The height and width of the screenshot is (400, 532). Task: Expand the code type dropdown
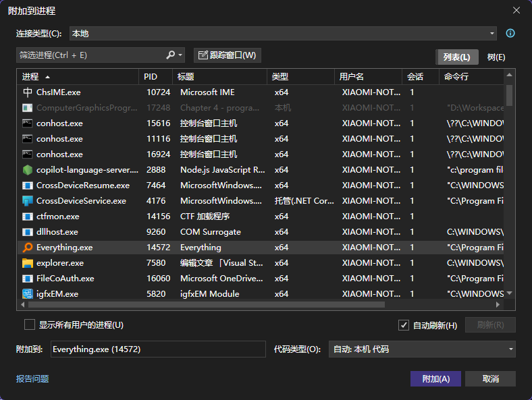510,349
